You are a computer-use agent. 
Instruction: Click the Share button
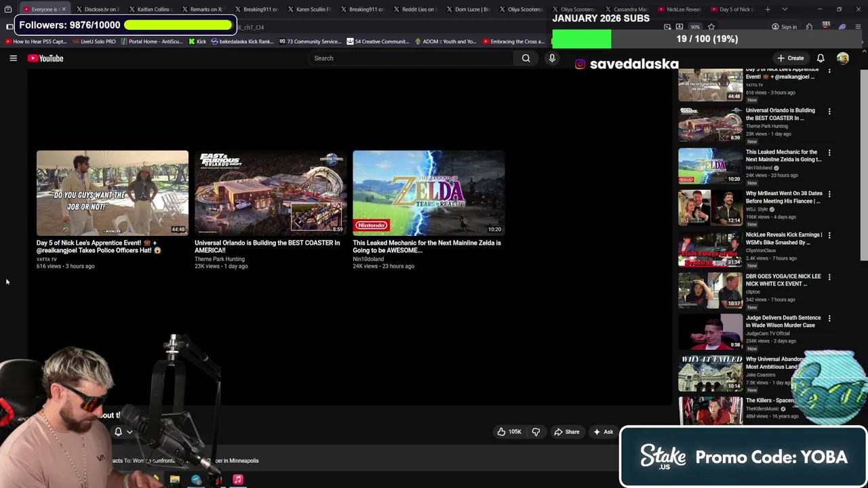[567, 432]
